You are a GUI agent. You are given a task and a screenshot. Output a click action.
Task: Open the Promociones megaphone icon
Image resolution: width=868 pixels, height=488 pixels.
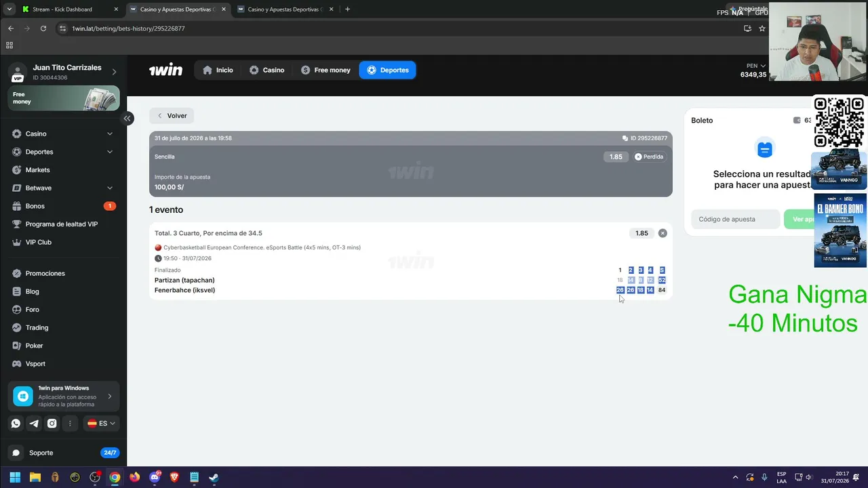(17, 274)
